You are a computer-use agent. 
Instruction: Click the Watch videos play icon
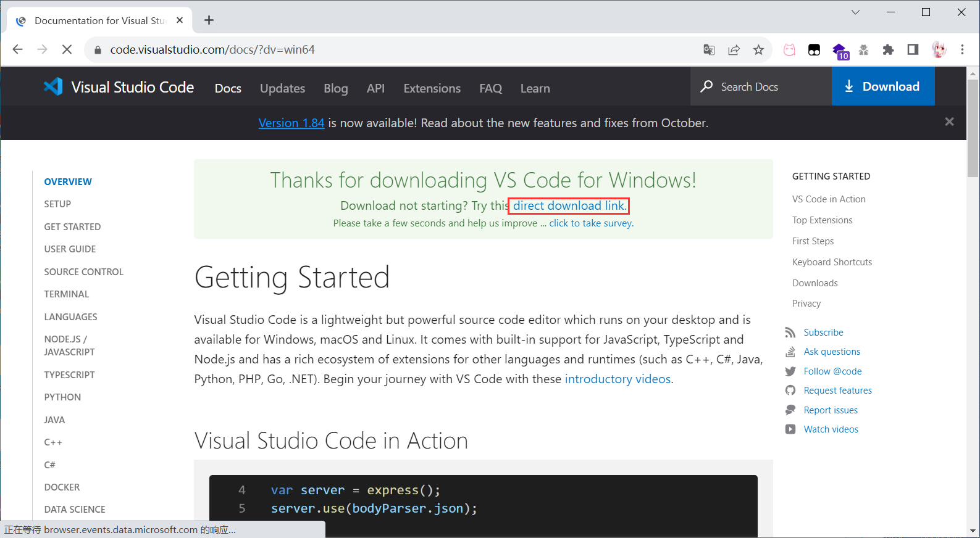790,429
